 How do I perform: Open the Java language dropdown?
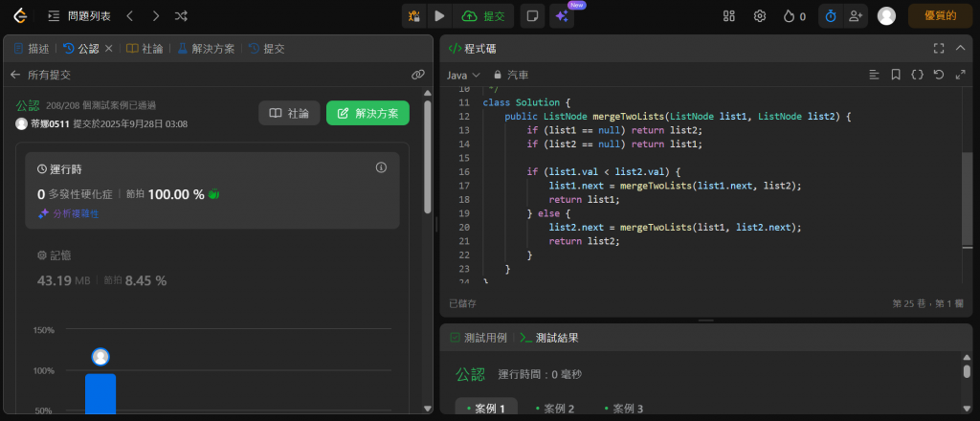pos(463,75)
